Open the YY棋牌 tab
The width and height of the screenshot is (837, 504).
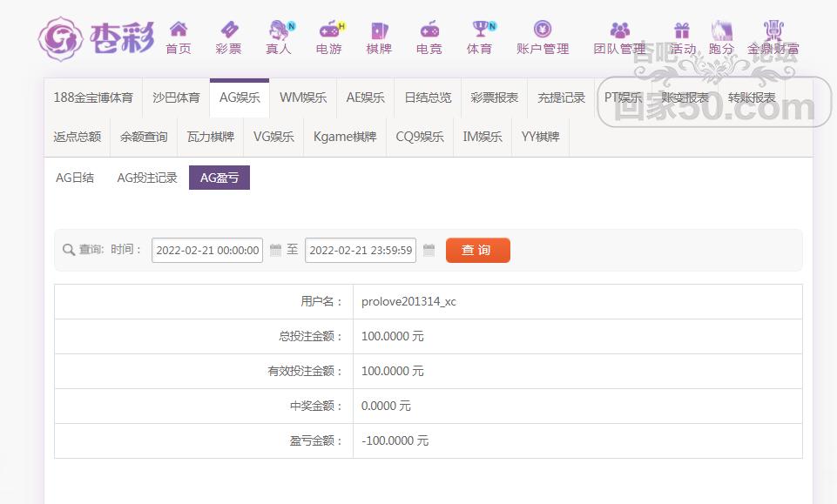click(541, 137)
